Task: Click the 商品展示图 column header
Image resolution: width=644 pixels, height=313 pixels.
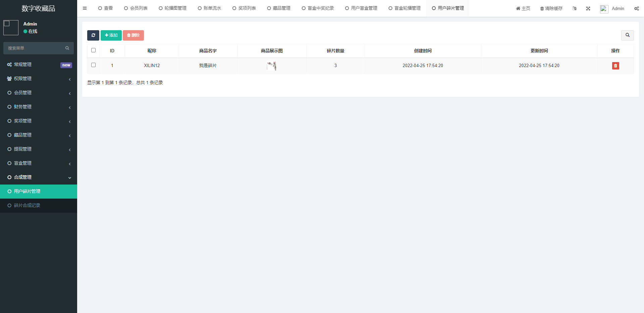Action: pyautogui.click(x=272, y=51)
